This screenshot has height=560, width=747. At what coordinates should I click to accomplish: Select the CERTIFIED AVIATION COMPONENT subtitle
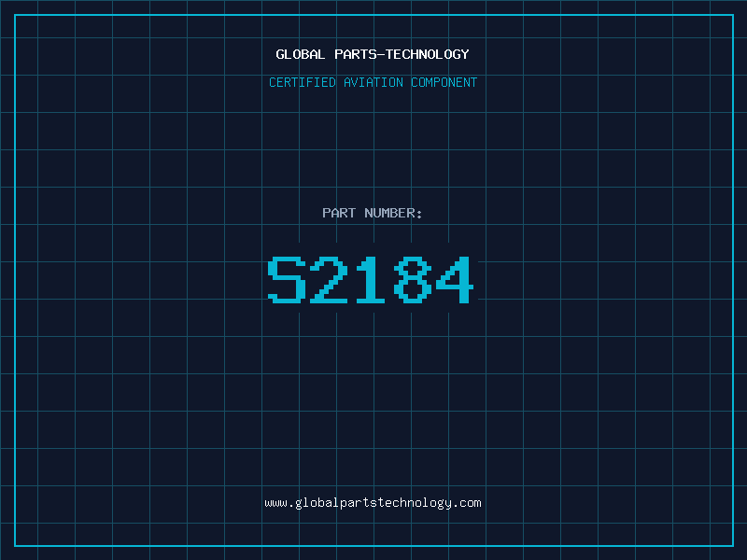[x=373, y=82]
